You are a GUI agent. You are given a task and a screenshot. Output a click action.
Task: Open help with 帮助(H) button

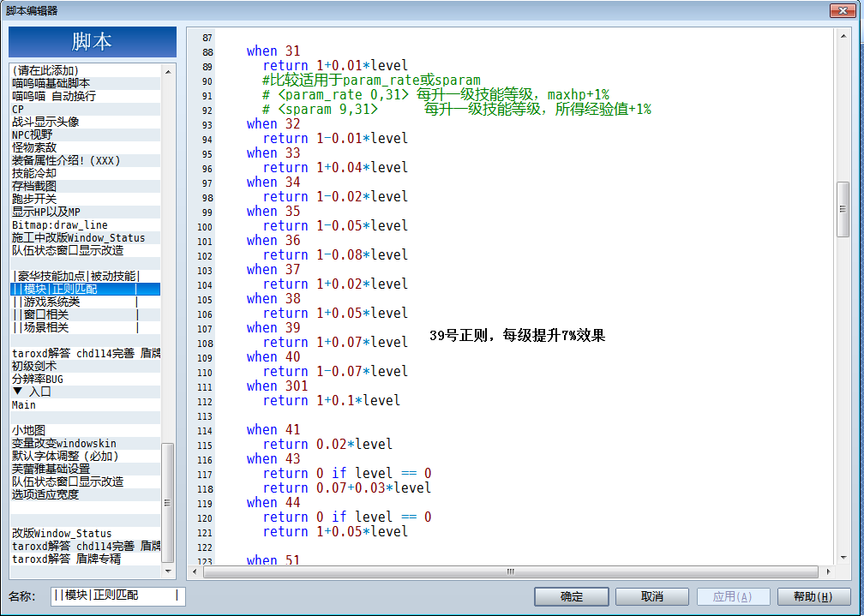[x=813, y=596]
